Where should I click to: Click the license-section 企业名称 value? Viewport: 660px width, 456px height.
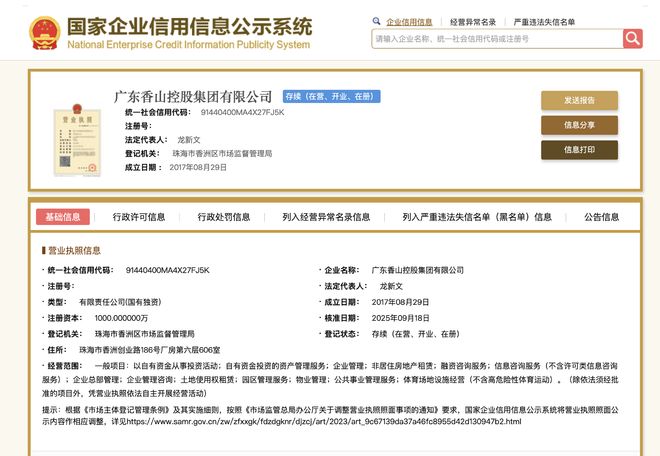click(x=417, y=270)
